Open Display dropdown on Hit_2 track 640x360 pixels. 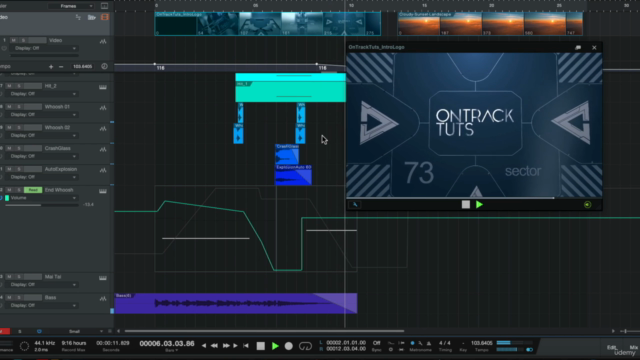43,94
